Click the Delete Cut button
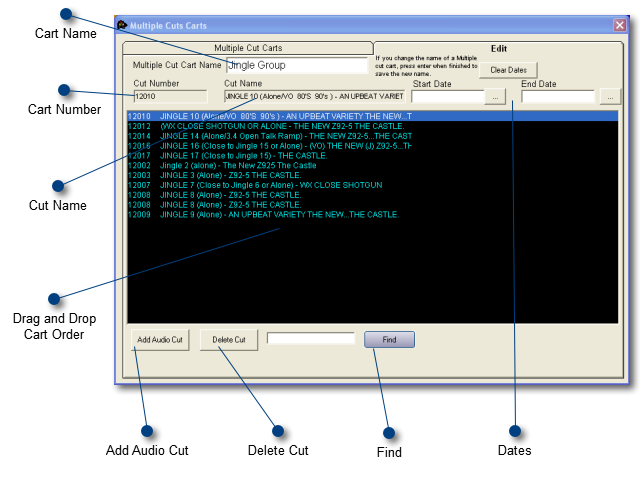Image resolution: width=644 pixels, height=481 pixels. click(229, 340)
